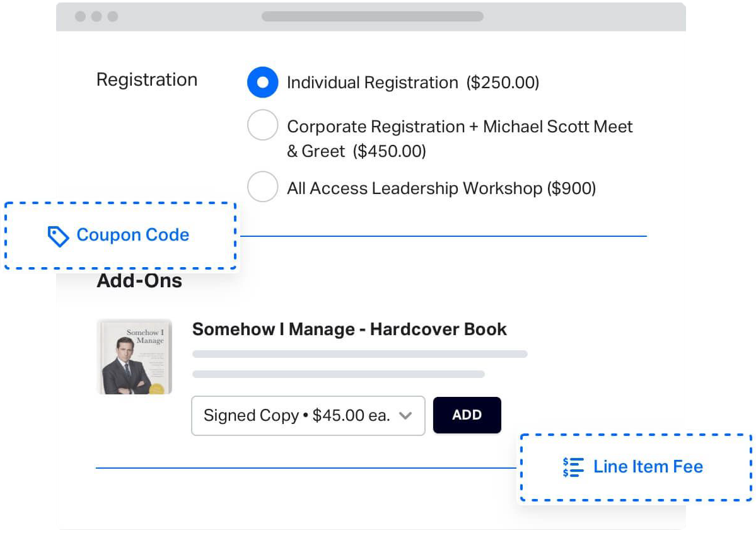The height and width of the screenshot is (538, 756).
Task: Expand the $45.00 add-on variant selector
Action: coord(308,416)
